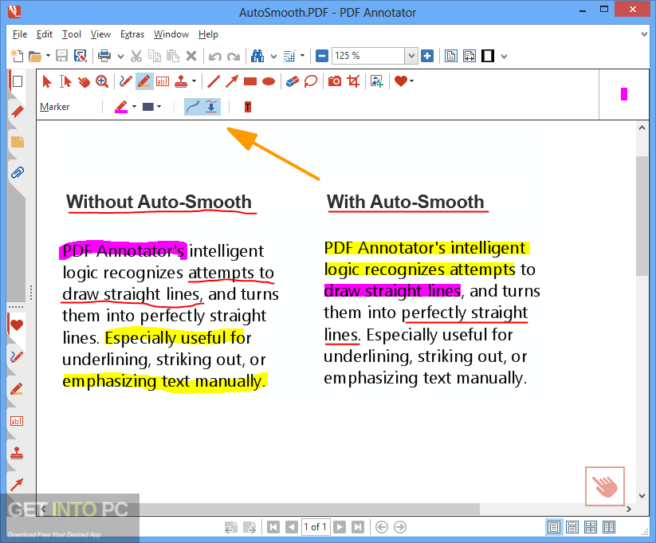Open the View menu
This screenshot has width=656, height=543.
(x=101, y=34)
